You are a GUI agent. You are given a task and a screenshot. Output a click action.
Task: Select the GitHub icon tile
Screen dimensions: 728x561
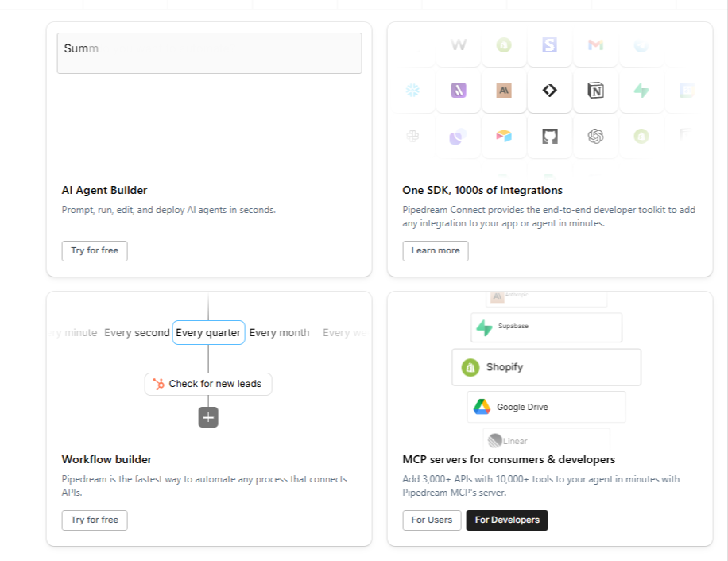(550, 137)
